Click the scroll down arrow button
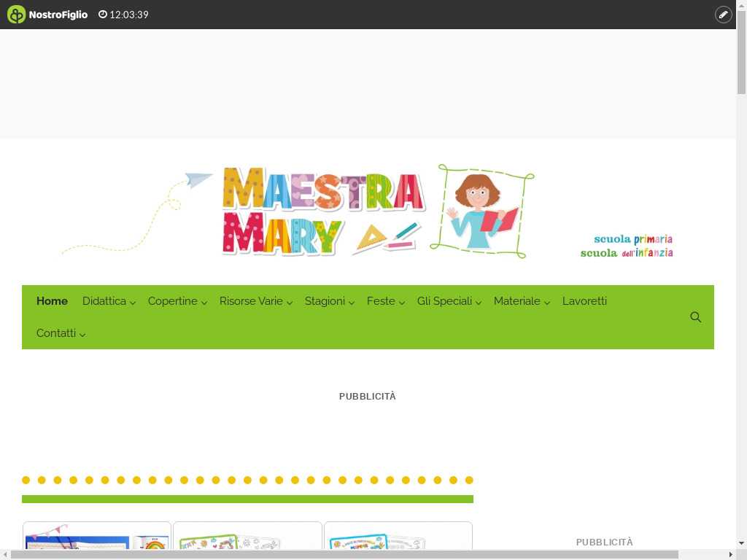This screenshot has height=560, width=747. coord(741,542)
